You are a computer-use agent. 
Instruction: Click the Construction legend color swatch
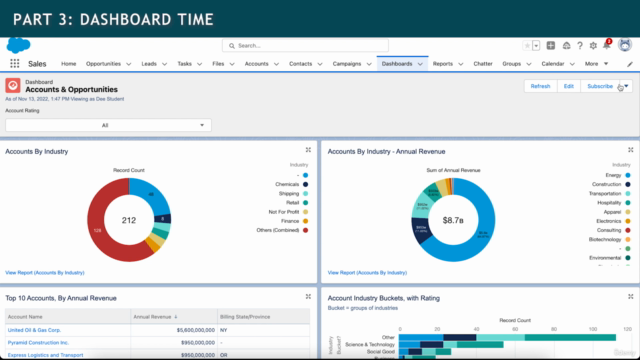coord(628,184)
